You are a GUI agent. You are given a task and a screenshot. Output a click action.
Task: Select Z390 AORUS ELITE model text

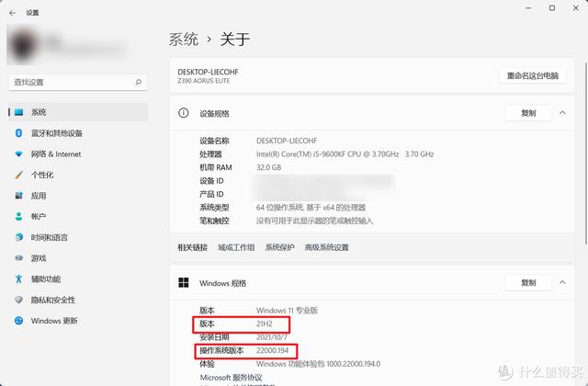(203, 81)
